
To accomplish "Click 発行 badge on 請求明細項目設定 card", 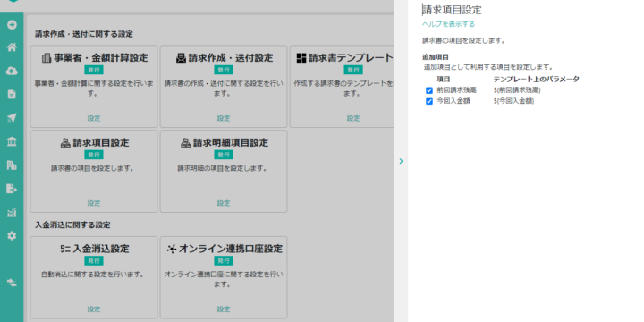I will tap(224, 155).
